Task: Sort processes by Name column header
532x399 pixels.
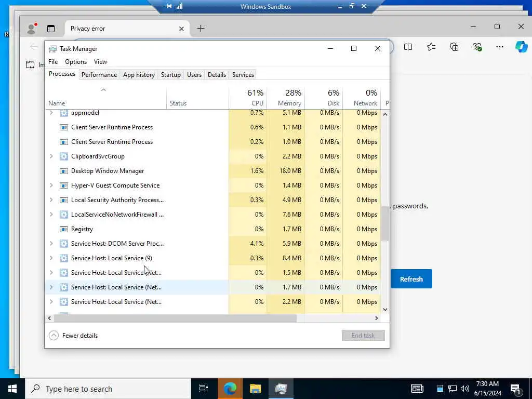Action: pos(105,98)
